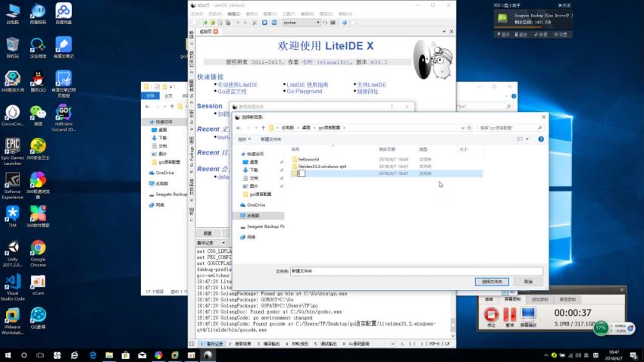Expand the address bar history dropdown

coord(462,128)
